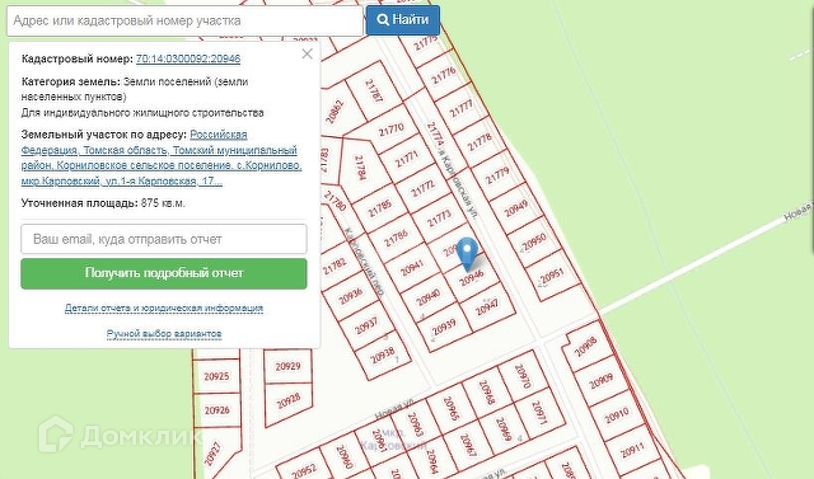Screen dimensions: 814x479
Task: Select parcel 20965 on the map
Action: click(x=451, y=409)
